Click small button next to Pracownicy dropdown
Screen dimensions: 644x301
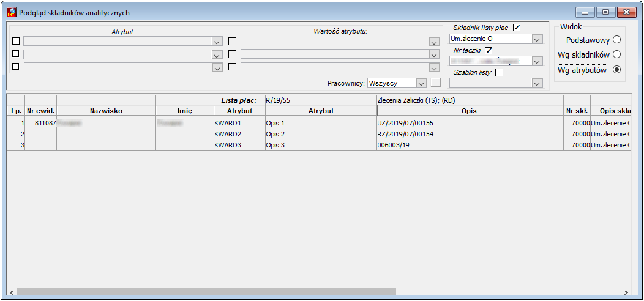pyautogui.click(x=436, y=83)
